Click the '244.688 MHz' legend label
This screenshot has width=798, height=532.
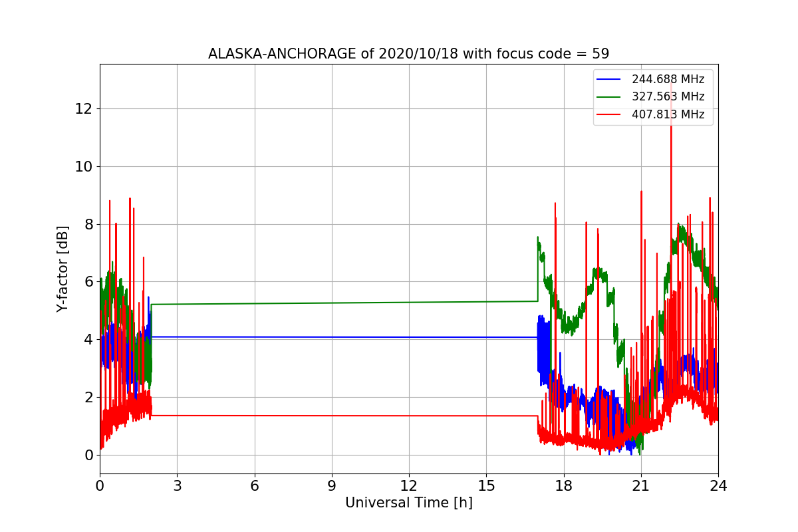tap(668, 79)
